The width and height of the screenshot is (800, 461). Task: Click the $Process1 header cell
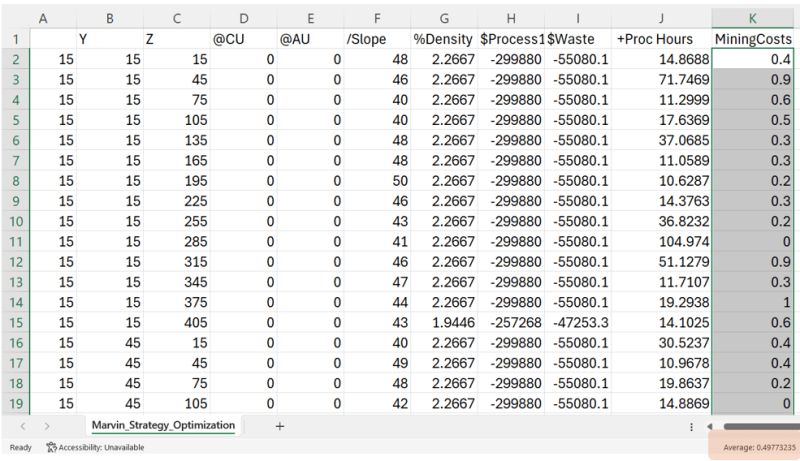(511, 39)
